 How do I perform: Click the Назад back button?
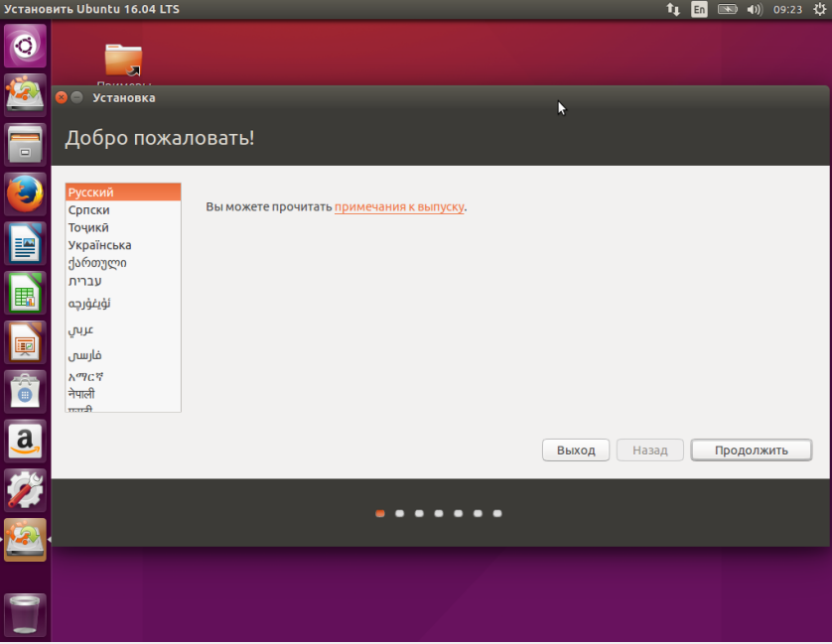point(650,450)
